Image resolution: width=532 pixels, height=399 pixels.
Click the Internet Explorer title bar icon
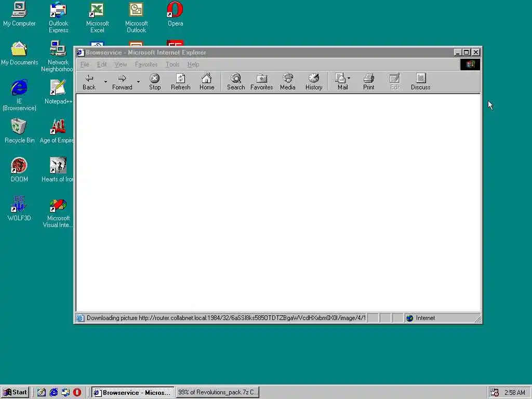(80, 52)
